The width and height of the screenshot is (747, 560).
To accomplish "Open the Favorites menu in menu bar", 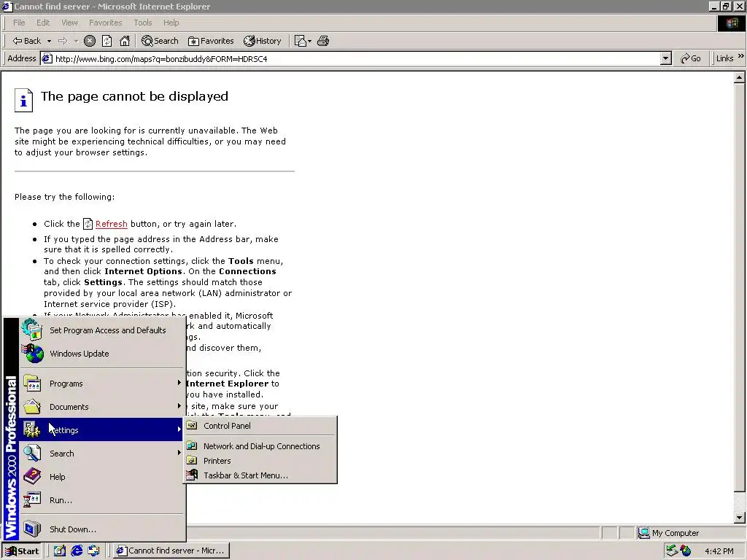I will (x=105, y=23).
